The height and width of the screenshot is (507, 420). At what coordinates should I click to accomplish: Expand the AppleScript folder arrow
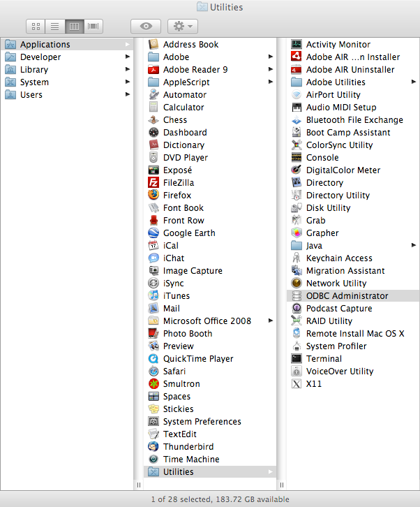click(271, 82)
